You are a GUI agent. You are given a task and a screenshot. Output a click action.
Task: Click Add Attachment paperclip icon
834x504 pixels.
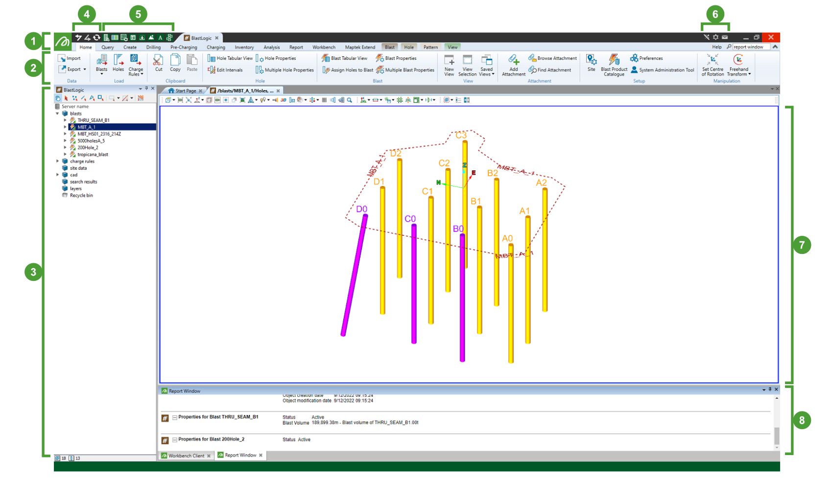tap(513, 60)
